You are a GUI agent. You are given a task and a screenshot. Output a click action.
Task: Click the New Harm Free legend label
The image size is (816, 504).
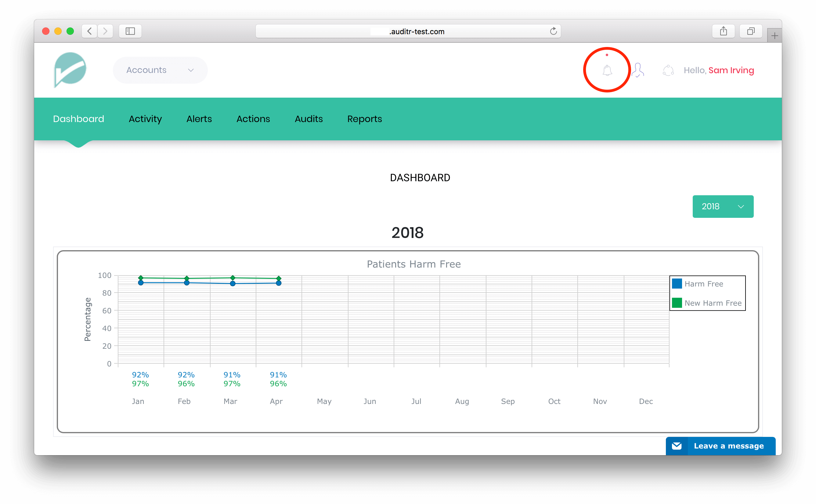713,303
